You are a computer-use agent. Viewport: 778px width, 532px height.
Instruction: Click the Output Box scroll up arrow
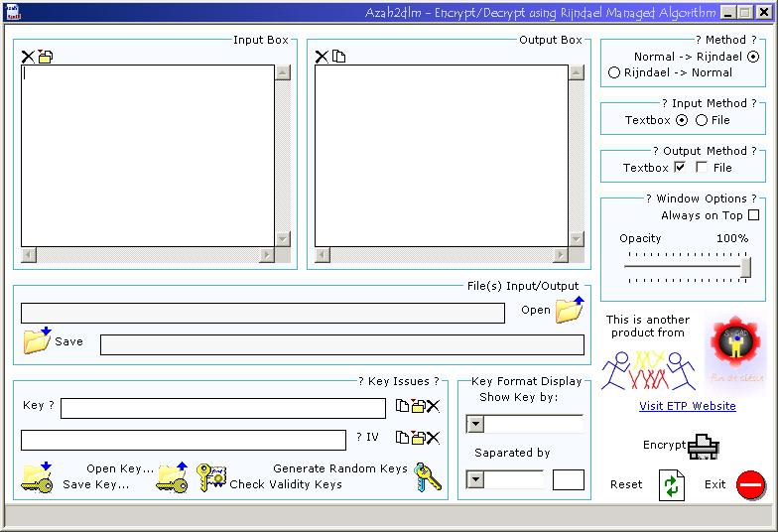pyautogui.click(x=577, y=72)
